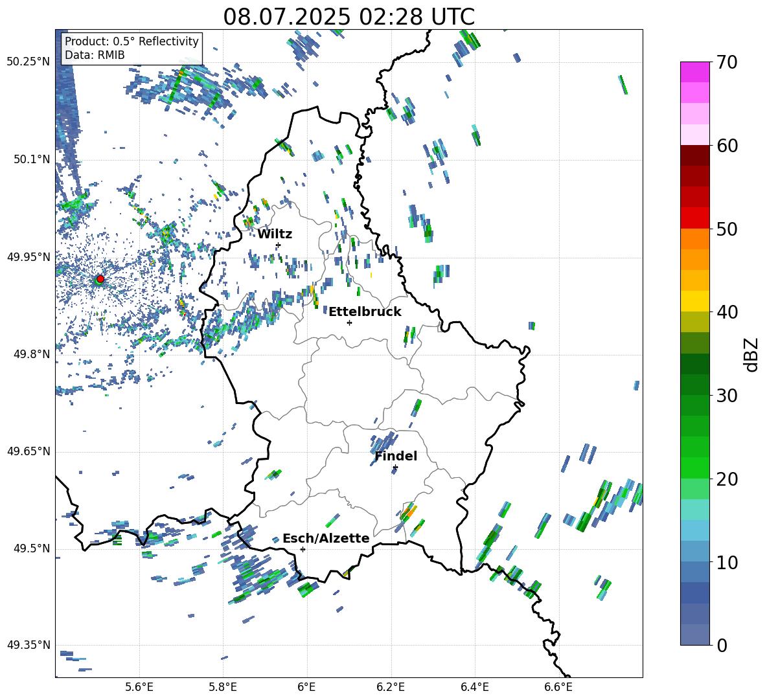Click the longitude label 6.6°E
This screenshot has width=767, height=700.
point(558,687)
